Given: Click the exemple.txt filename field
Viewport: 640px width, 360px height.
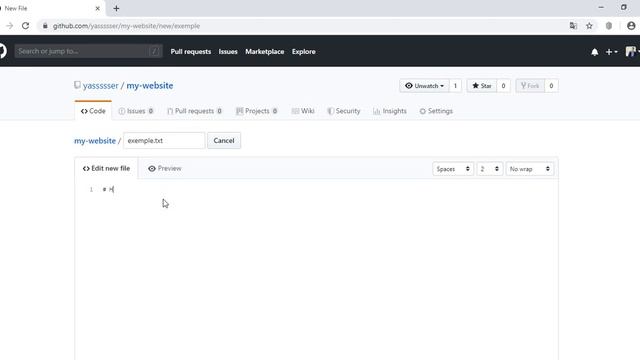Looking at the screenshot, I should 164,140.
